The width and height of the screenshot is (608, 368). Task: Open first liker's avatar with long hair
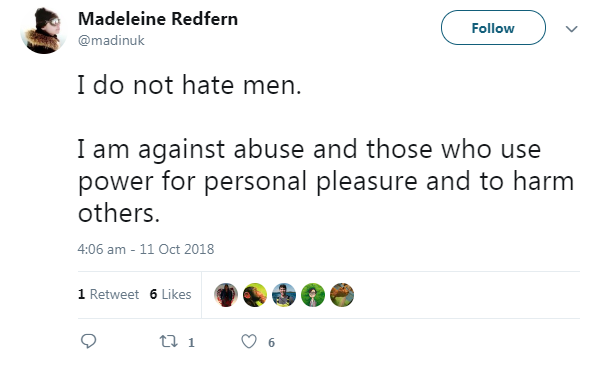[226, 295]
